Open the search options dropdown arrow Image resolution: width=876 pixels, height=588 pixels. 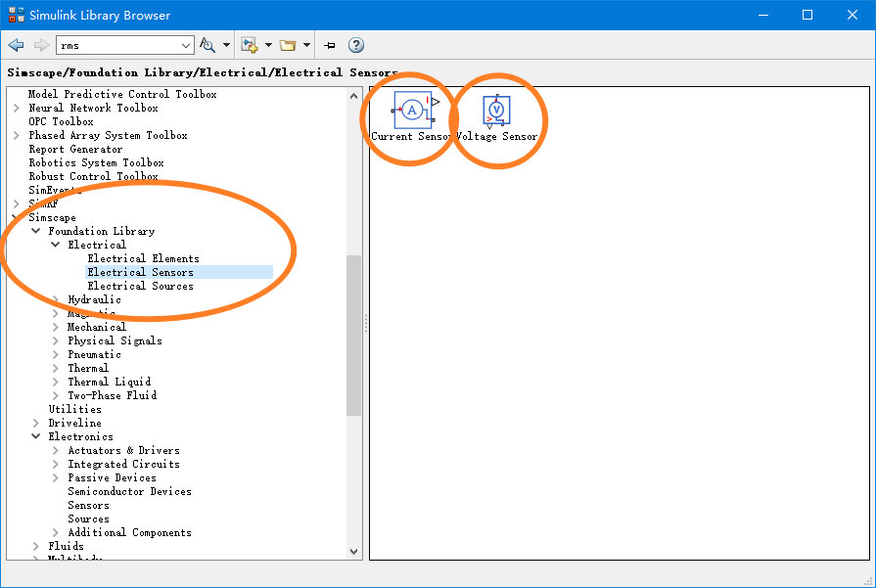click(226, 45)
